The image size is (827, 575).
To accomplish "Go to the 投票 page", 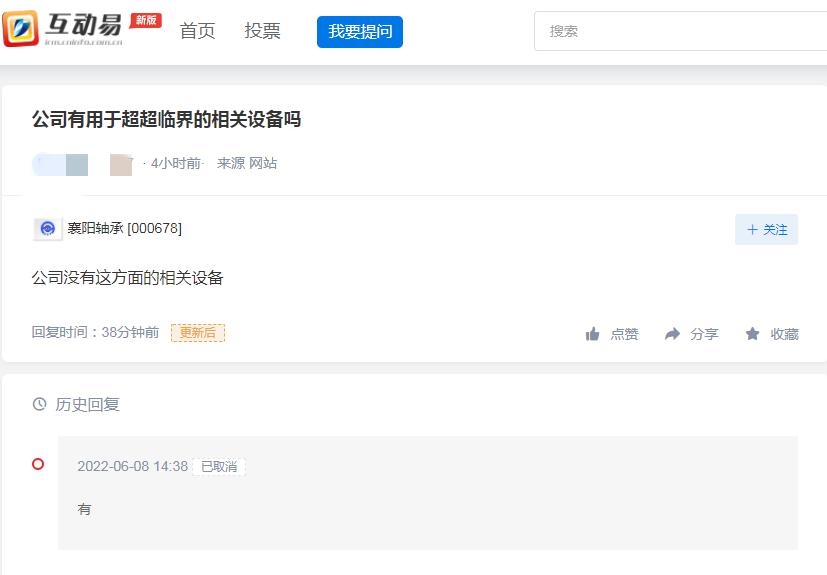I will pyautogui.click(x=262, y=31).
